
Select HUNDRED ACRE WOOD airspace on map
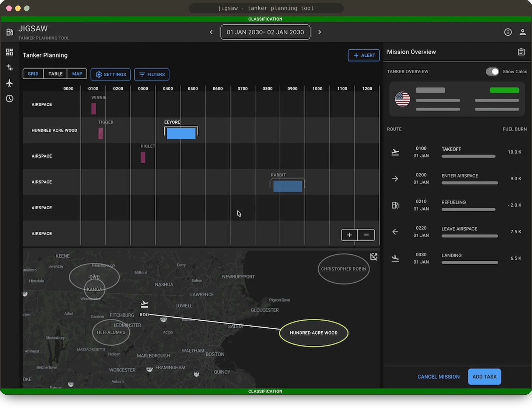314,333
